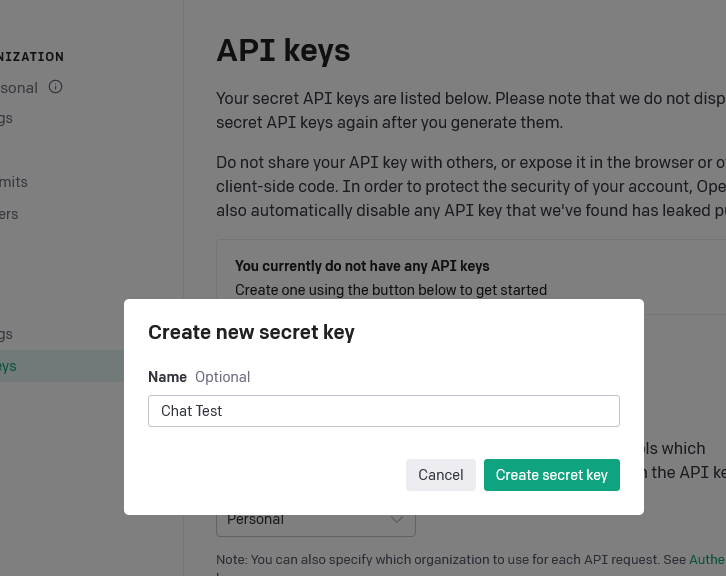This screenshot has width=726, height=576.
Task: Click the 'Create one using the button below' text
Action: tap(391, 290)
